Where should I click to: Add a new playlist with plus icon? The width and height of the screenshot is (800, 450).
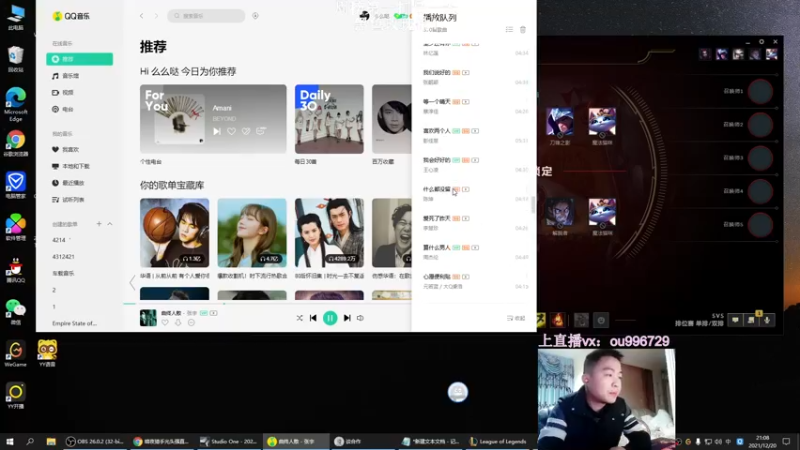click(99, 224)
